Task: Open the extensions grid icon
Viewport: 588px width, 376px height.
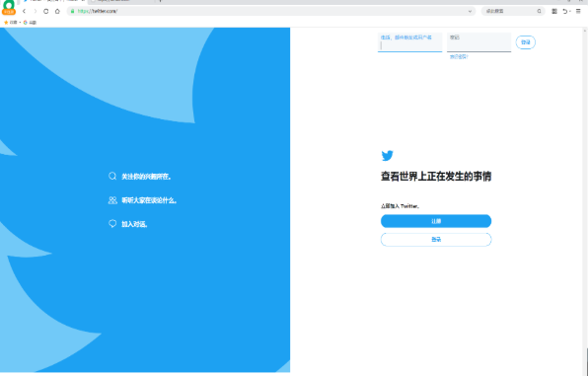Action: [554, 11]
